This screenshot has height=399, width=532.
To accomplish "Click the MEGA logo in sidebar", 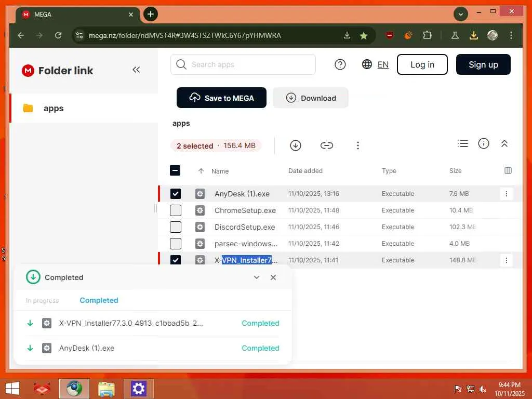I will pos(28,71).
